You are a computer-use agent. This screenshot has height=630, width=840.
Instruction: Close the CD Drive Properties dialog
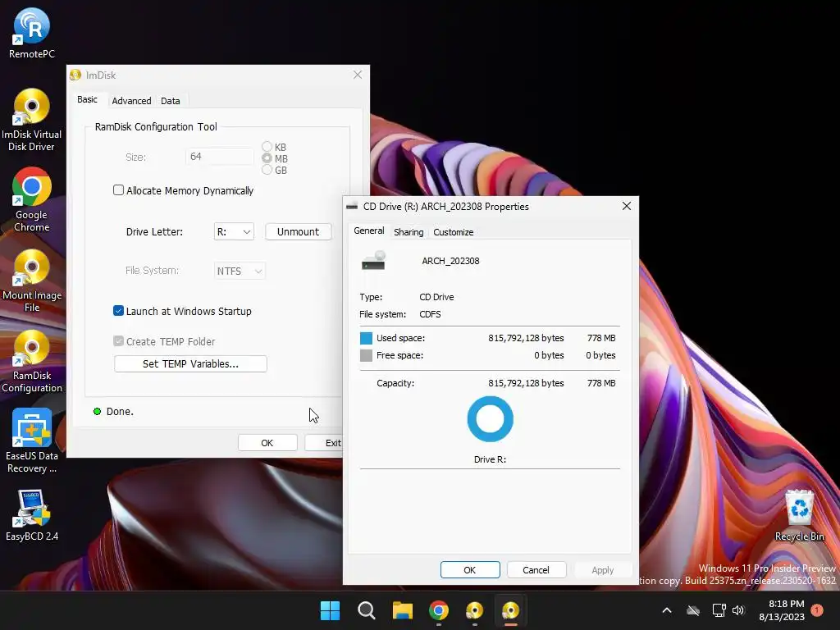click(x=627, y=206)
